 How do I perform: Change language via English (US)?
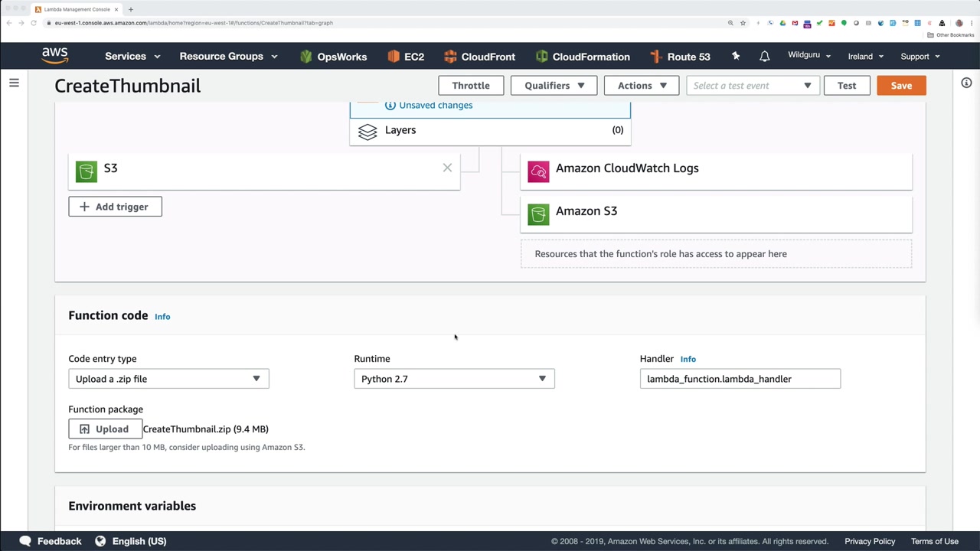pyautogui.click(x=139, y=541)
